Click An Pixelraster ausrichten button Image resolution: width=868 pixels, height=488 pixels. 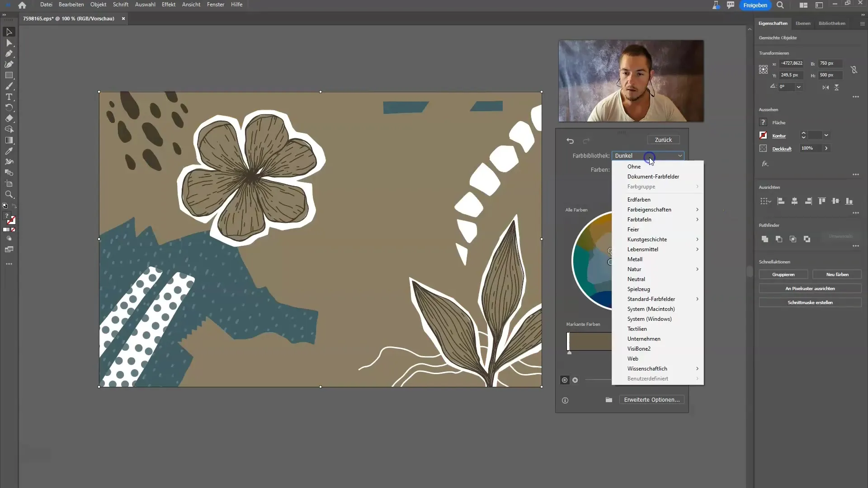tap(810, 289)
